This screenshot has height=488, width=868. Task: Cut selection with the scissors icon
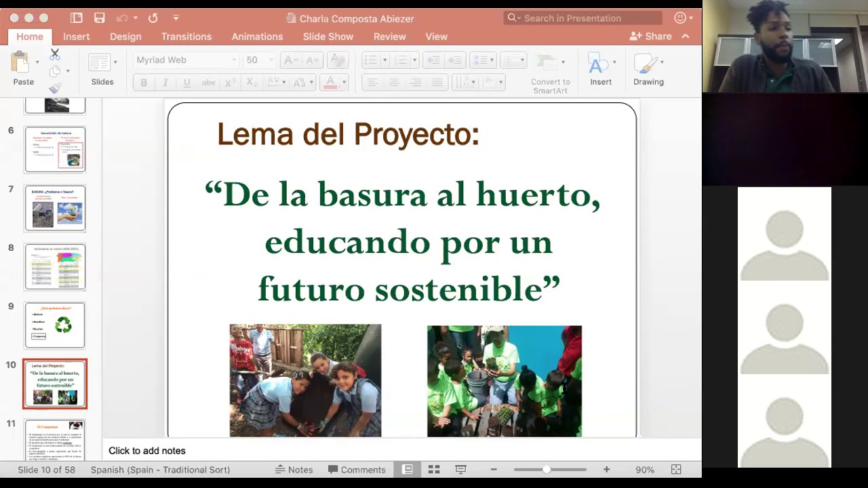point(55,54)
